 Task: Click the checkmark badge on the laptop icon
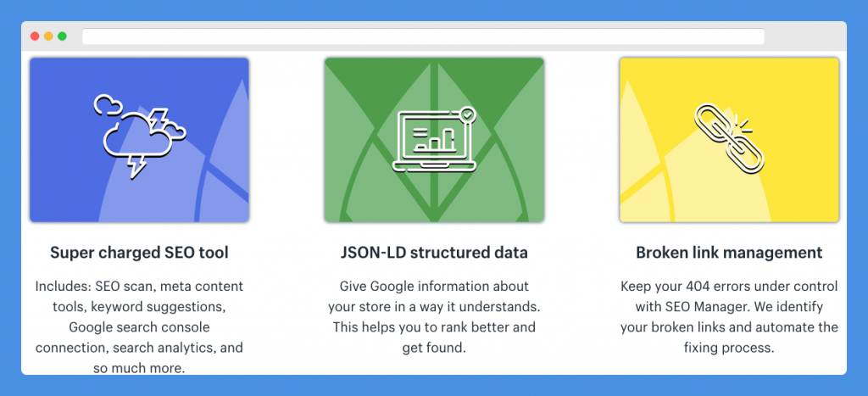coord(468,114)
